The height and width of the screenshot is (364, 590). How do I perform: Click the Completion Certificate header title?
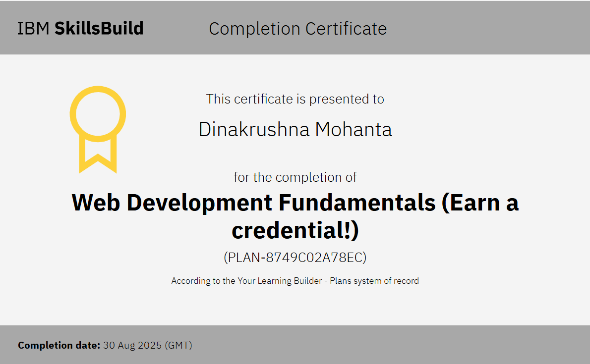point(297,29)
